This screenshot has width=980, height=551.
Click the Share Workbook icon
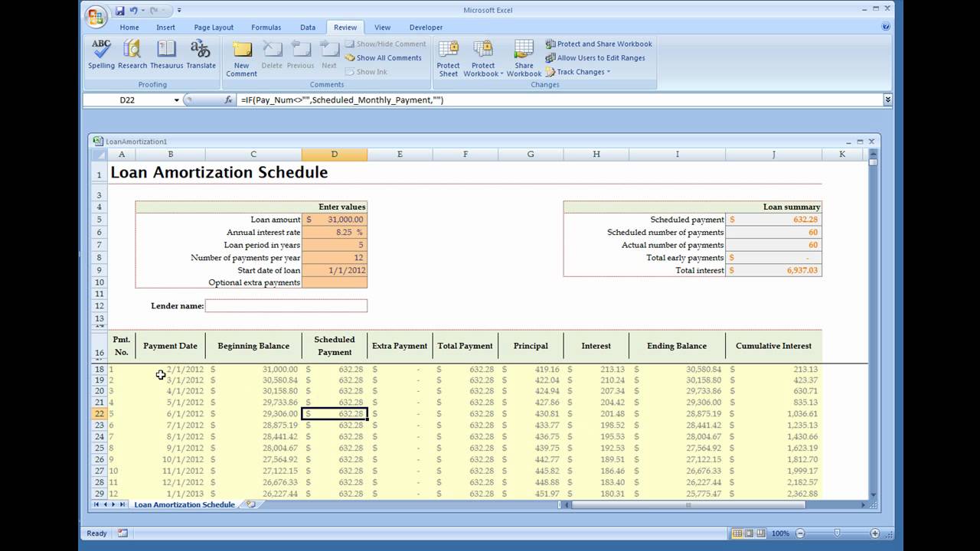pos(524,58)
